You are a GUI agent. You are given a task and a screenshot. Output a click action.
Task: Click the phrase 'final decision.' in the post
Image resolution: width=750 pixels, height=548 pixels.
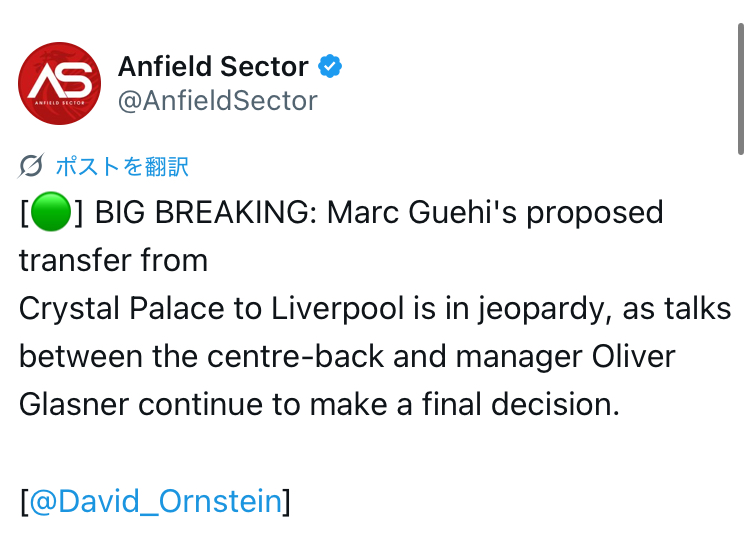tap(520, 405)
